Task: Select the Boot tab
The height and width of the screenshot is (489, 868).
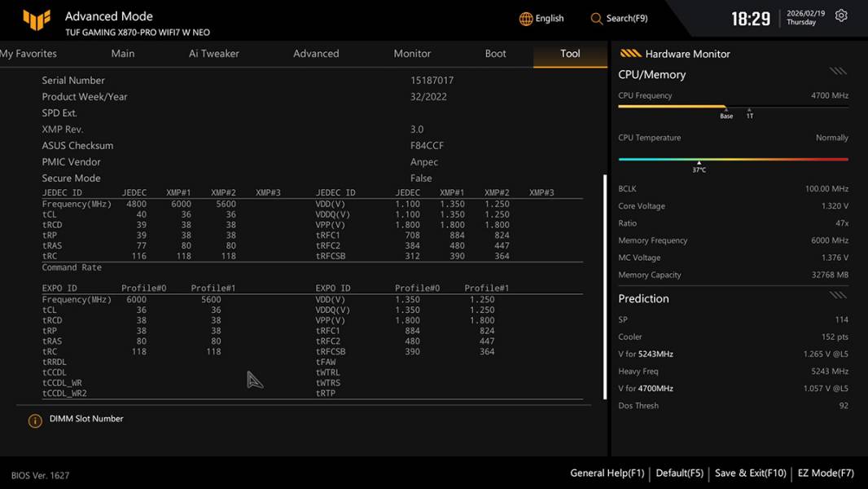Action: [x=495, y=54]
